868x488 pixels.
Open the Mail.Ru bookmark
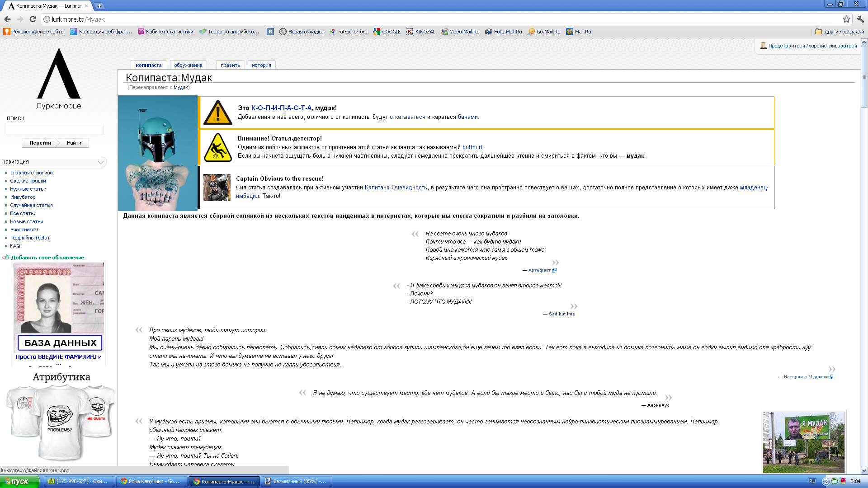click(x=579, y=32)
